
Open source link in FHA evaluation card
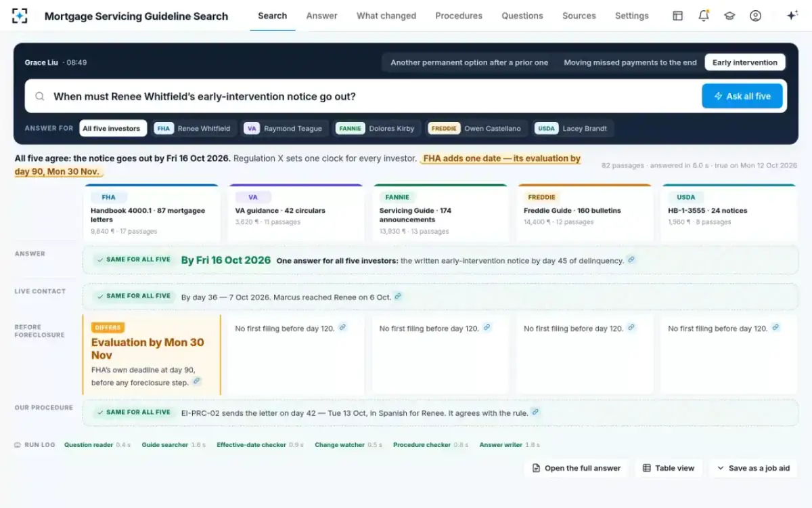pos(197,381)
